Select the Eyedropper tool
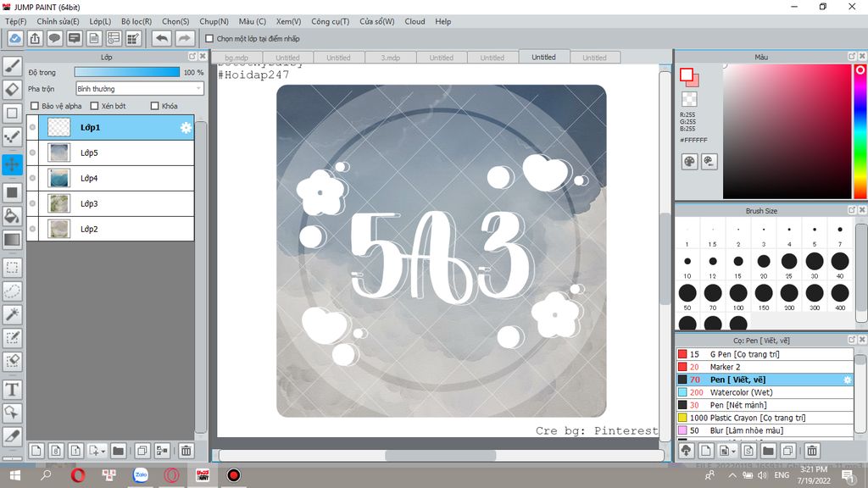868x488 pixels. point(12,436)
